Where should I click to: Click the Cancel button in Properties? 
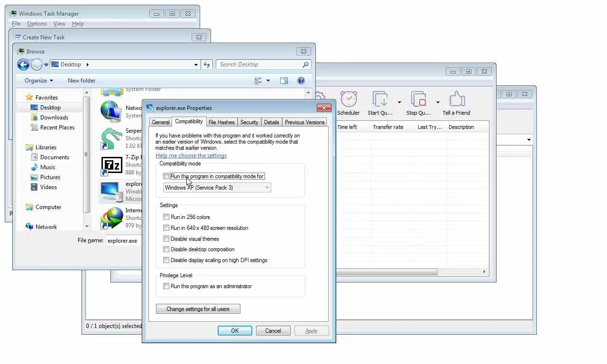(x=273, y=331)
